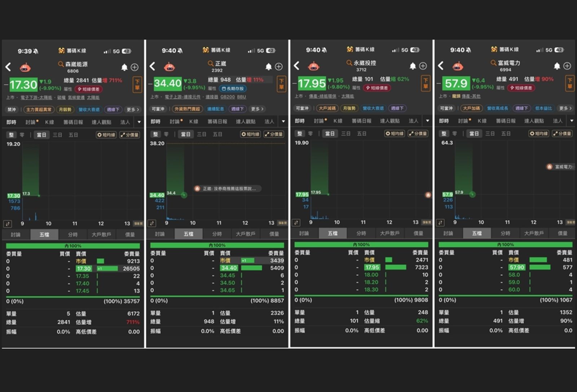Tap the green 內100% bar in 森崴能源 panel
This screenshot has height=392, width=577.
coord(73,246)
